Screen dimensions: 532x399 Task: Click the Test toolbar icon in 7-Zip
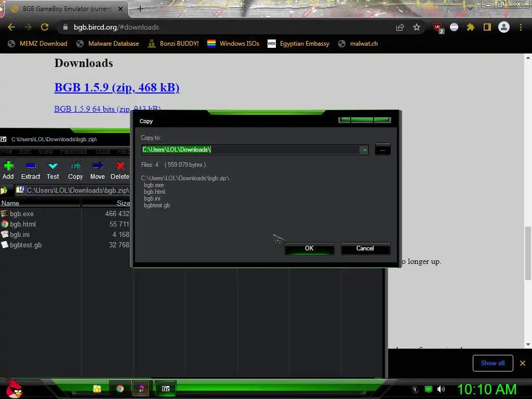(53, 170)
